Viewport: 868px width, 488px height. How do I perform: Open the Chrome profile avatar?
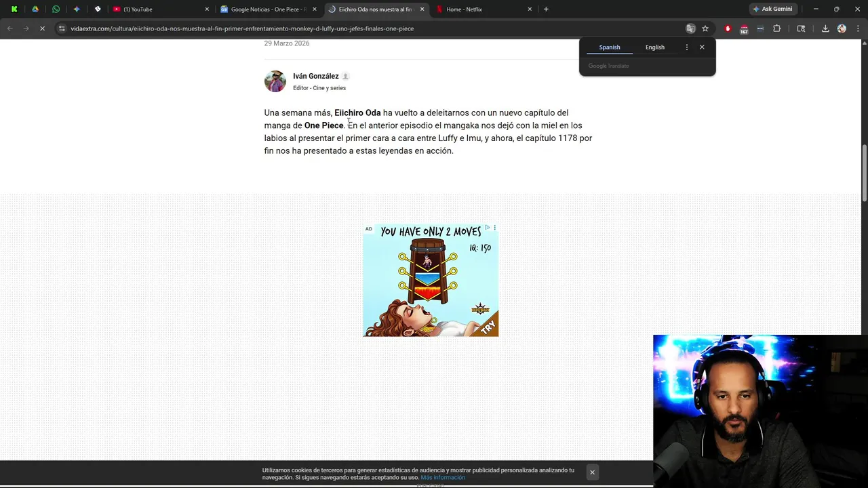point(842,28)
